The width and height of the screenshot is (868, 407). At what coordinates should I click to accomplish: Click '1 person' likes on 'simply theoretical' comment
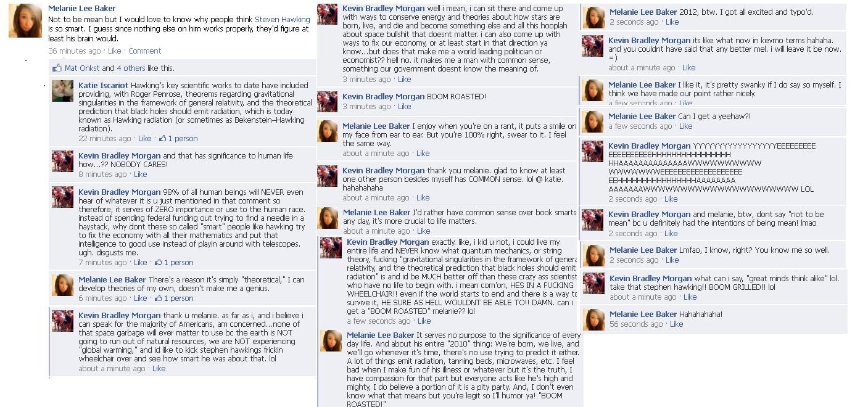click(x=178, y=298)
